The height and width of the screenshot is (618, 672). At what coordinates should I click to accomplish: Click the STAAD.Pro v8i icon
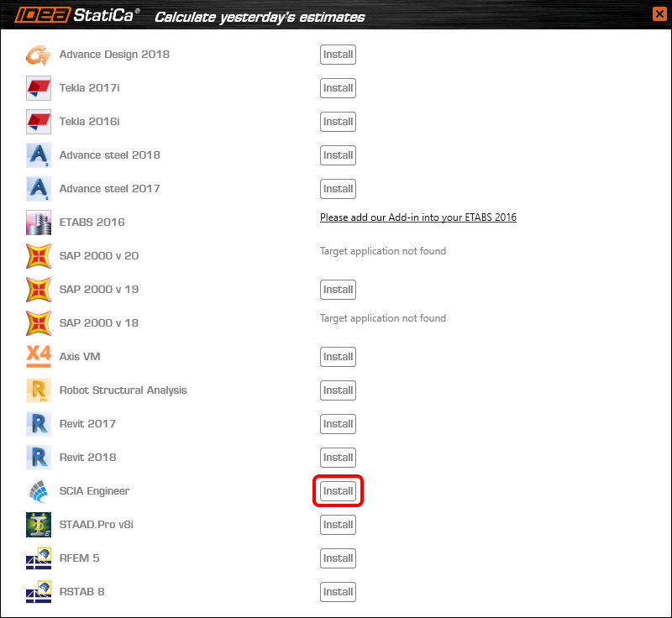click(38, 525)
